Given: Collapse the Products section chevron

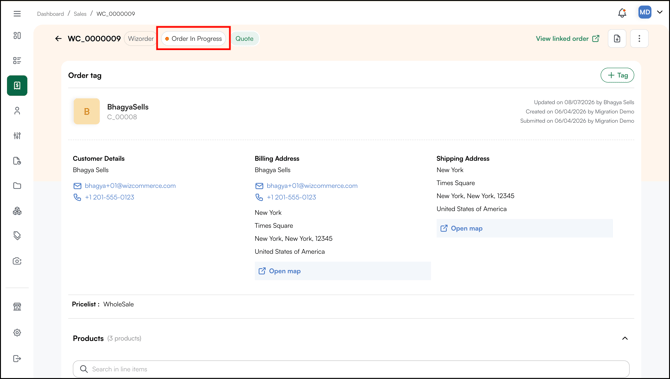Looking at the screenshot, I should point(625,338).
